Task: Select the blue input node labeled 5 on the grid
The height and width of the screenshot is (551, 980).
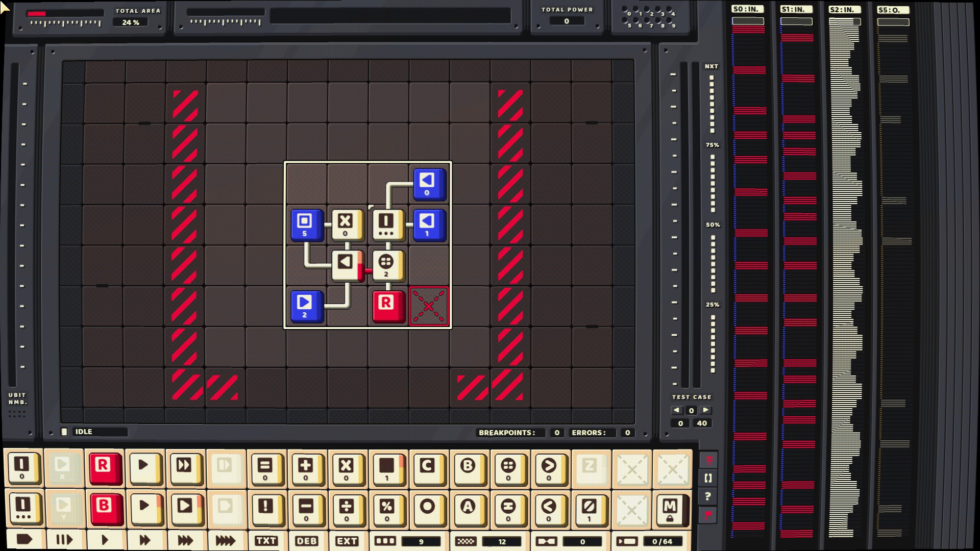Action: tap(306, 224)
